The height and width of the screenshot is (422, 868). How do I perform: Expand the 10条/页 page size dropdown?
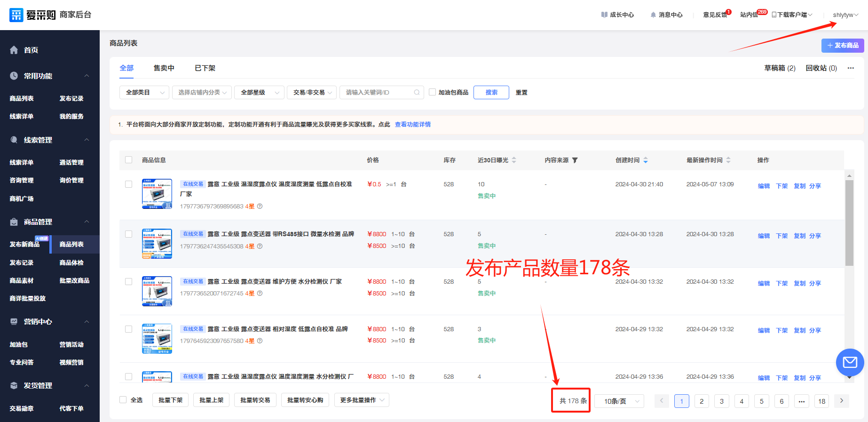click(x=619, y=401)
